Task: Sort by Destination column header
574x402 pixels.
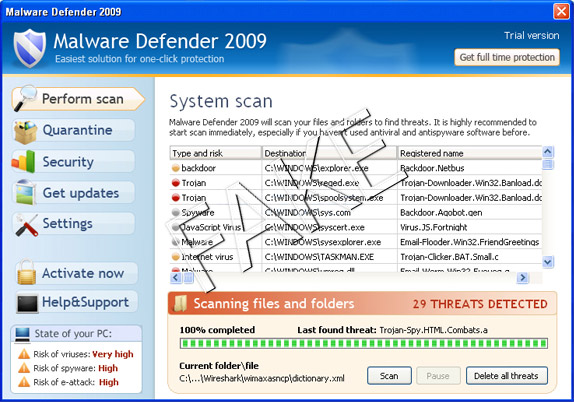Action: [329, 153]
